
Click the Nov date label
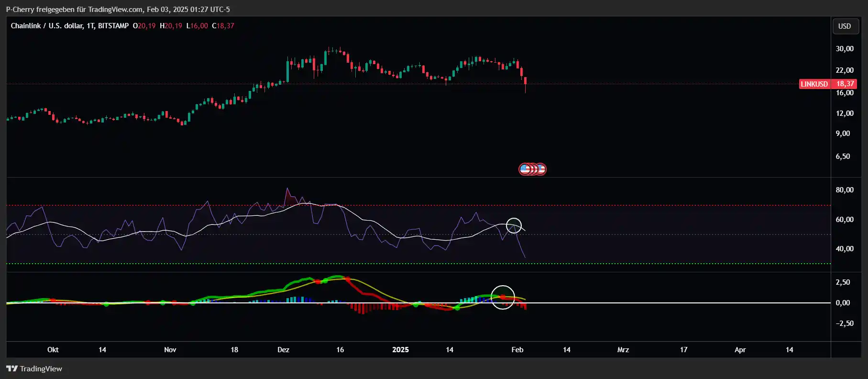[x=170, y=350]
